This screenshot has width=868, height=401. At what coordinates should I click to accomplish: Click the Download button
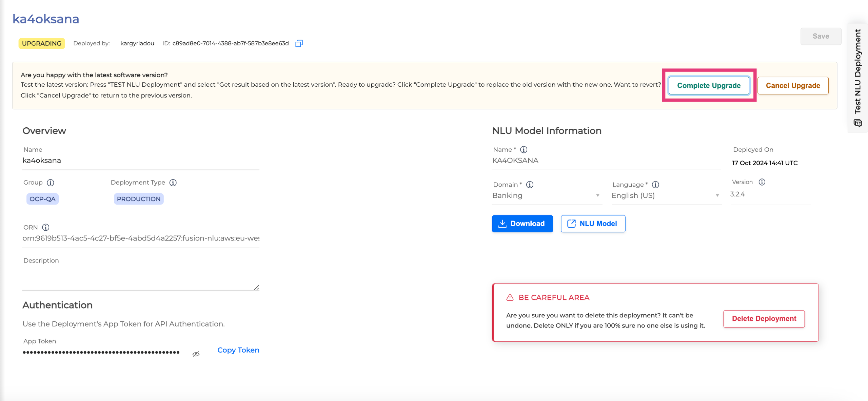coord(522,224)
